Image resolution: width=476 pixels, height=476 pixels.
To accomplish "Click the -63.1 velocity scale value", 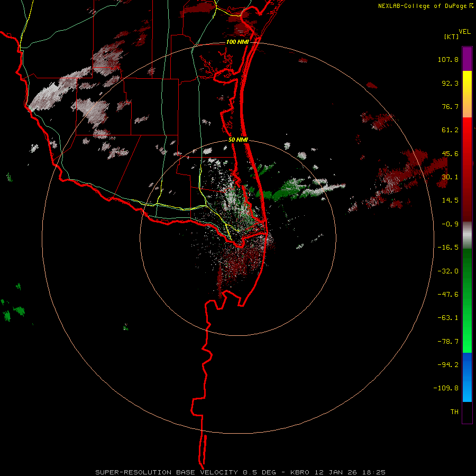I will (x=448, y=318).
